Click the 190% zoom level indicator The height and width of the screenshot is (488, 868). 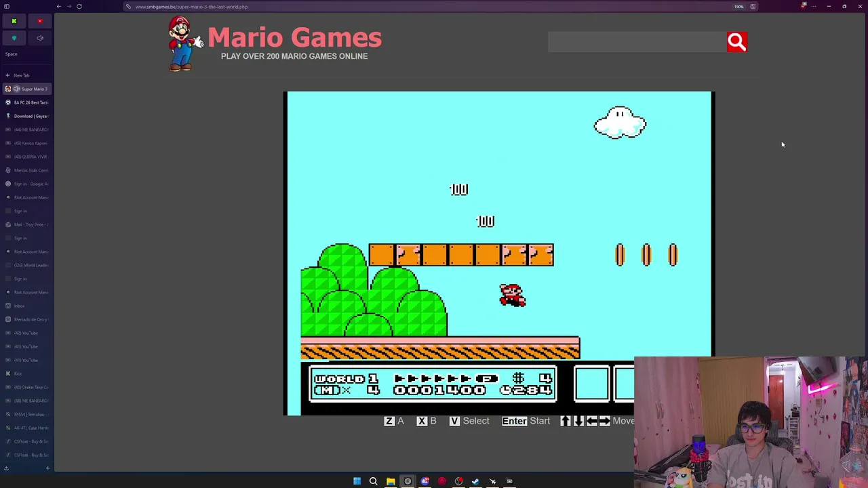(x=739, y=7)
